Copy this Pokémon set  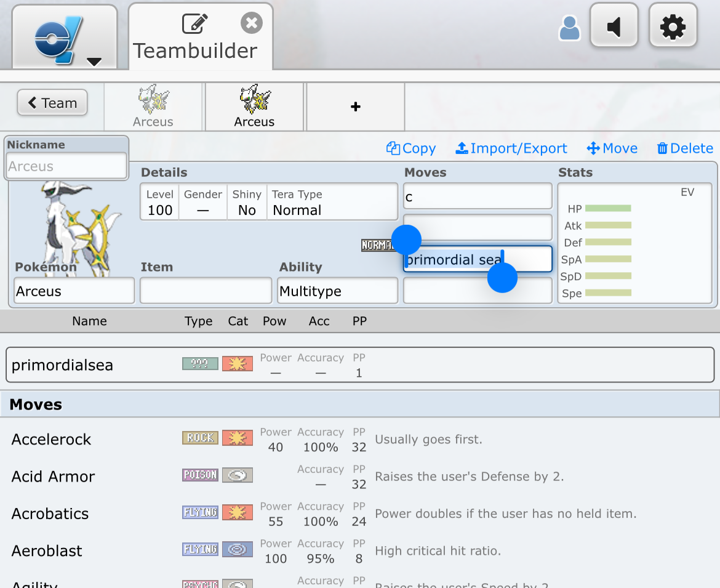pyautogui.click(x=411, y=148)
